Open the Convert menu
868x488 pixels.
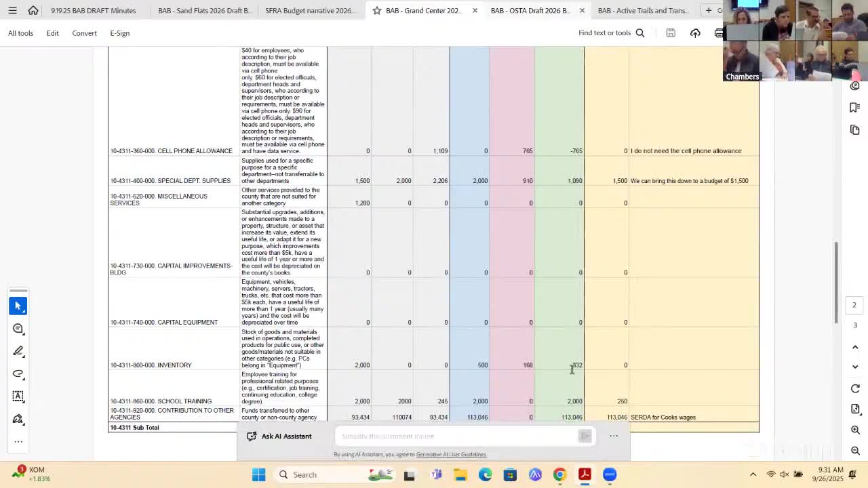(84, 33)
